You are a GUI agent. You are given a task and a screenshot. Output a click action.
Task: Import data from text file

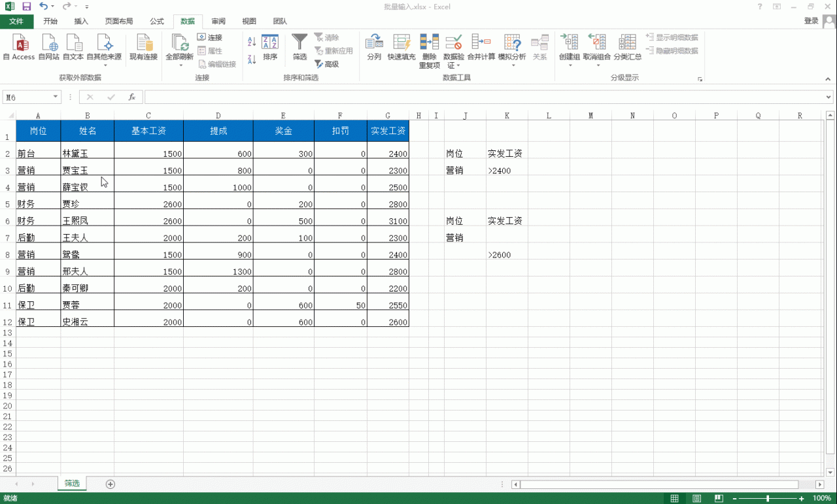point(73,48)
